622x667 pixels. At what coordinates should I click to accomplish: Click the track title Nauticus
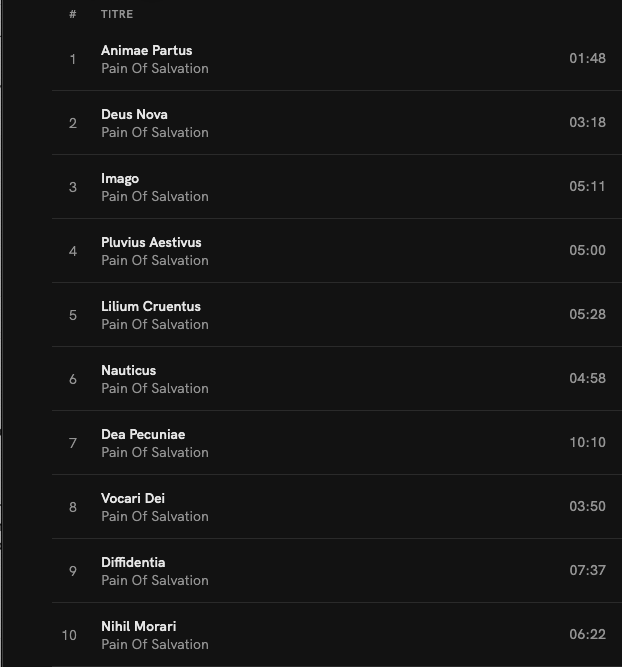tap(128, 370)
